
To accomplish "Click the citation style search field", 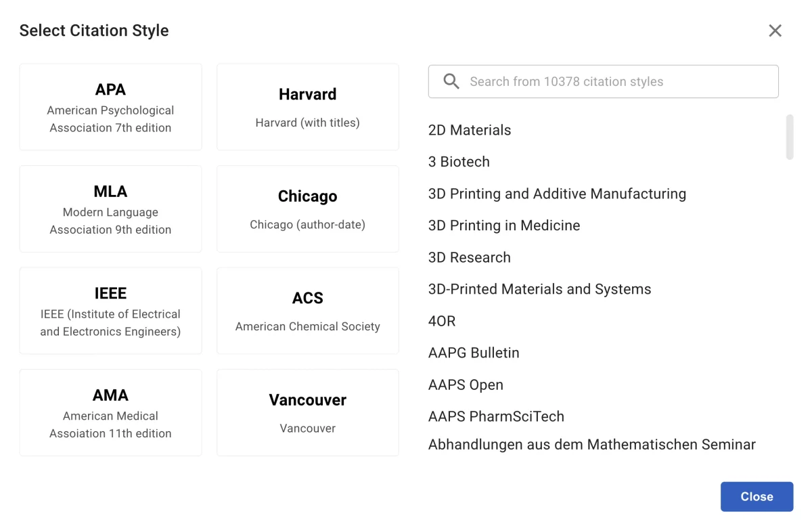I will 602,81.
